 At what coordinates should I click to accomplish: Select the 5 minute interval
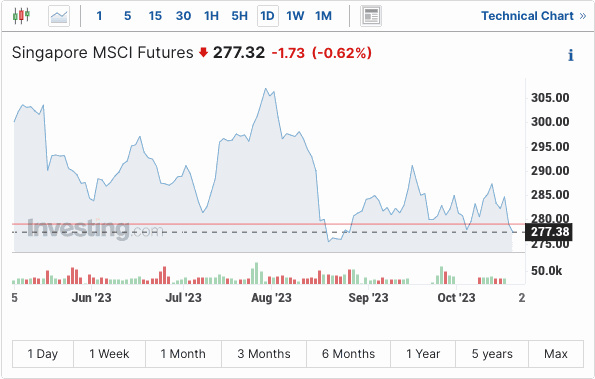pyautogui.click(x=128, y=16)
